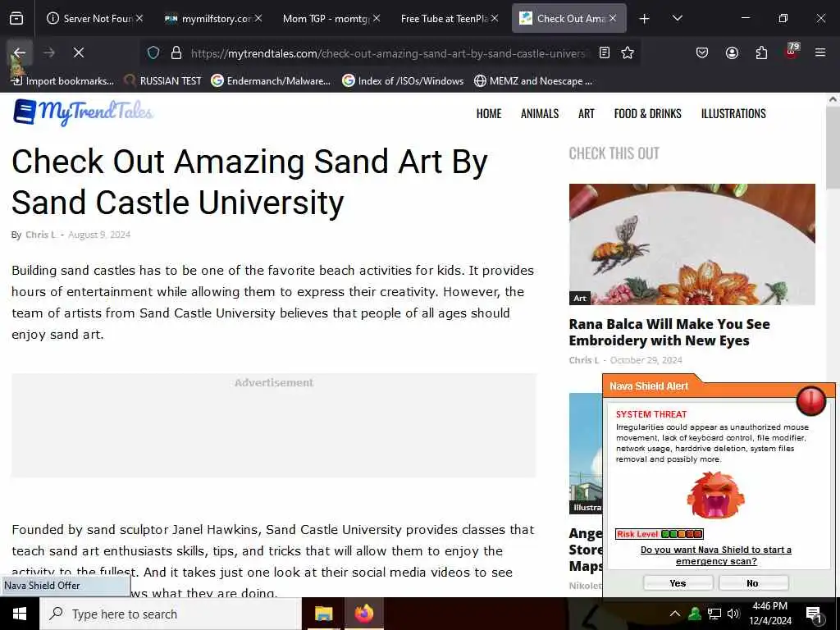Open Endermanch/Malware bookmark
This screenshot has height=630, width=840.
click(x=271, y=81)
